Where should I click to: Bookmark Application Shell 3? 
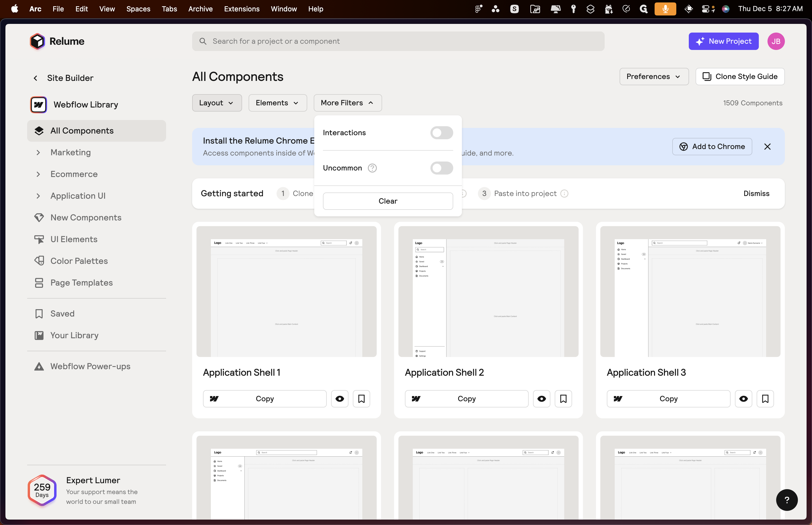coord(765,399)
